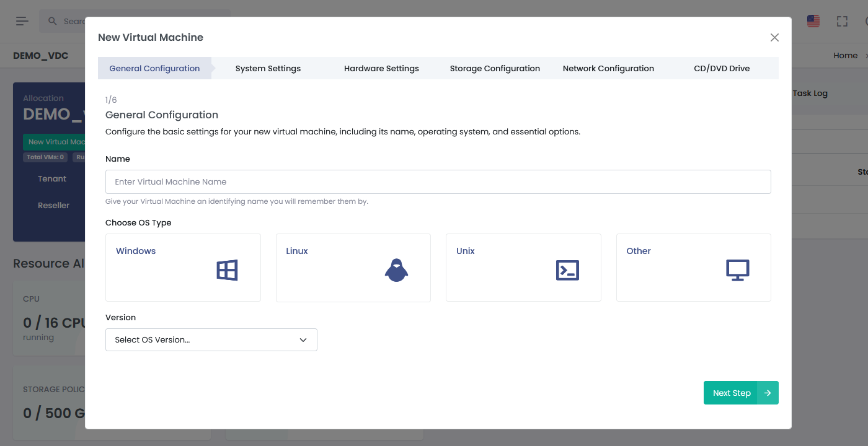Go to Storage Configuration tab
Viewport: 868px width, 446px height.
(495, 68)
